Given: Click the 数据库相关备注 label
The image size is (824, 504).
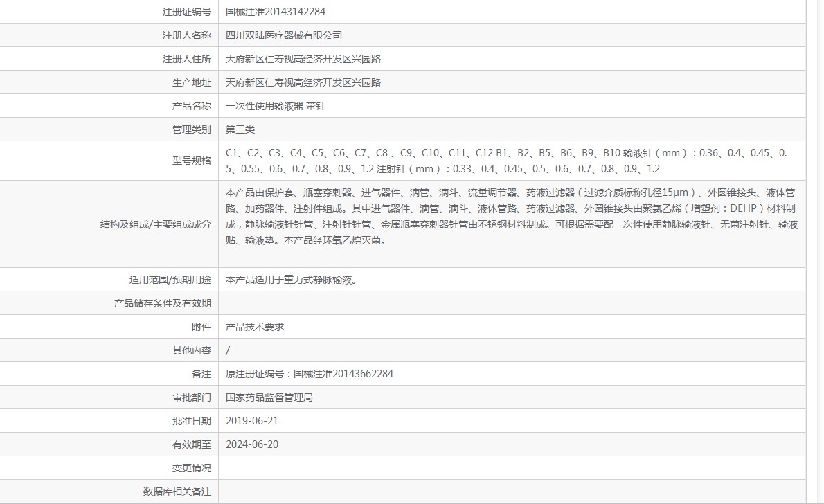Looking at the screenshot, I should pos(177,492).
